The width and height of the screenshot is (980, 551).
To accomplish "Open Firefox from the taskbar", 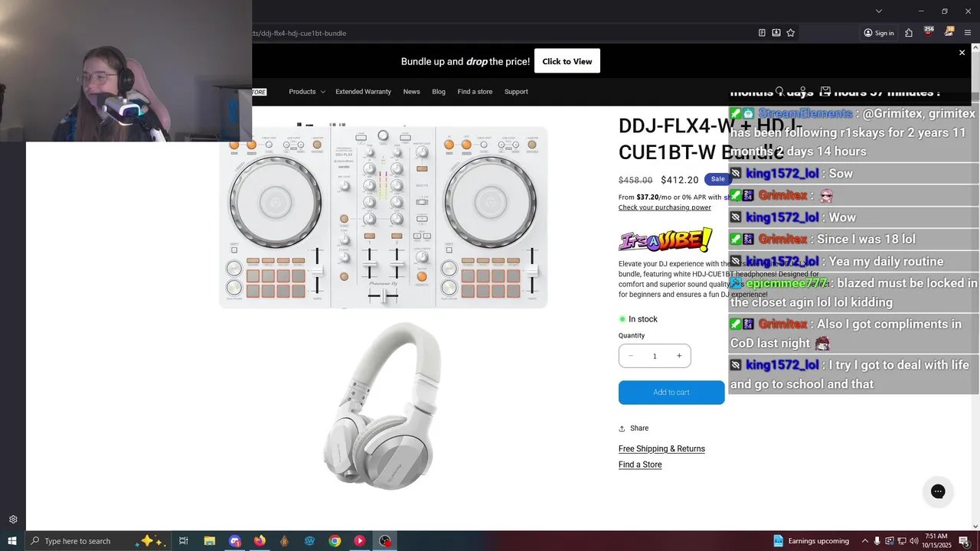I will click(x=260, y=541).
